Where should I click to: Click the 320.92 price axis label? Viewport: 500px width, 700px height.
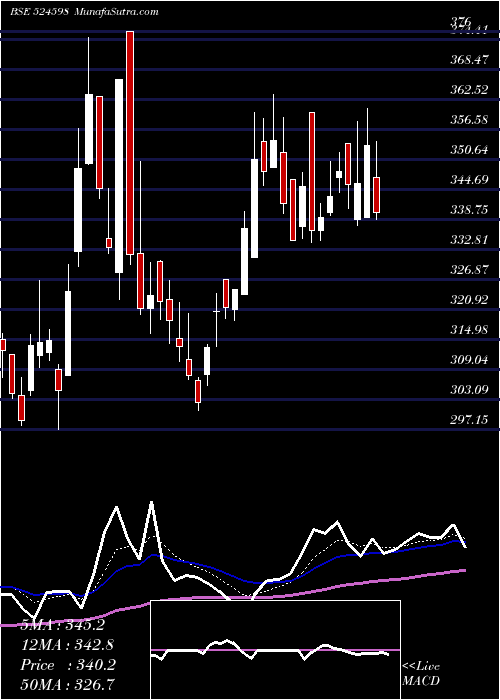pyautogui.click(x=468, y=300)
